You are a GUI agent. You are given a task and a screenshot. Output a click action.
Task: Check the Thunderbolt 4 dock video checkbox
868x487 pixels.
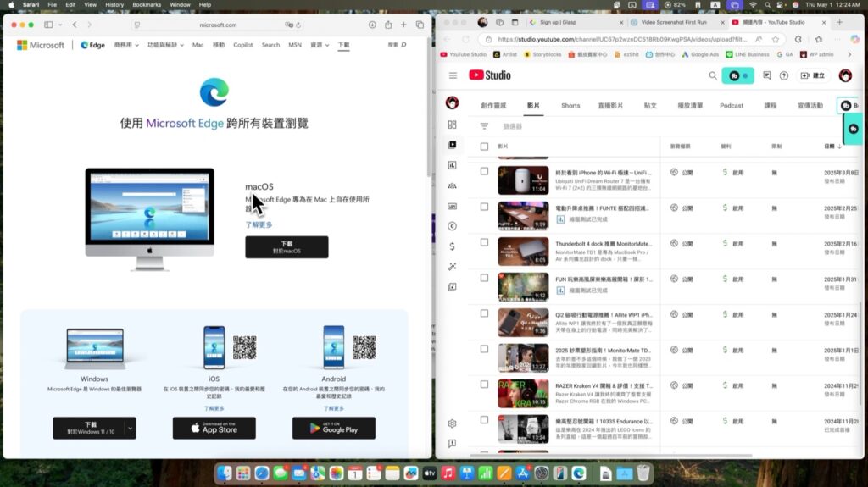484,242
